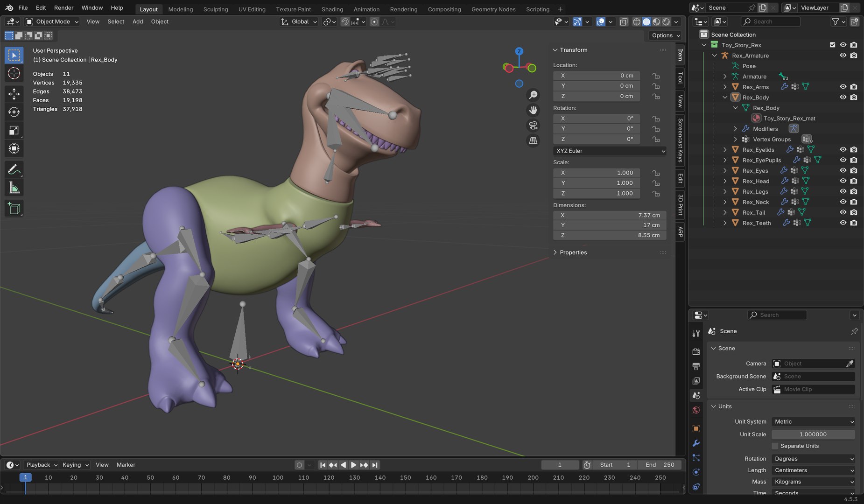Uncheck Toy_Story_Rex collection checkbox

pos(832,45)
